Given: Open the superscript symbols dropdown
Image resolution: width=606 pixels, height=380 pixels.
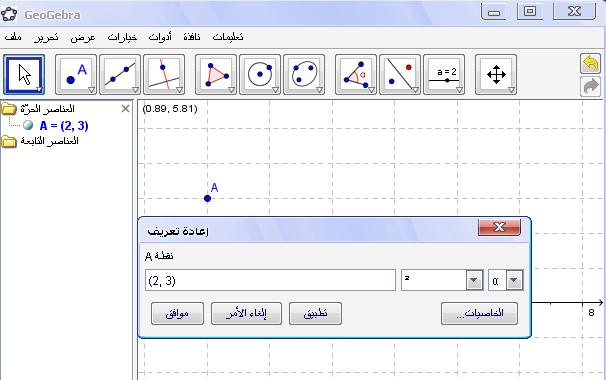Looking at the screenshot, I should [x=474, y=280].
